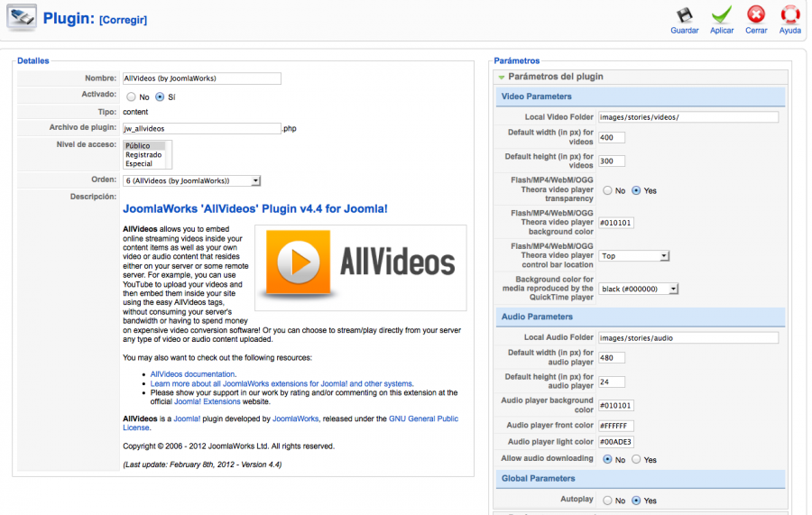
Task: Set Autoplay to No
Action: 607,501
